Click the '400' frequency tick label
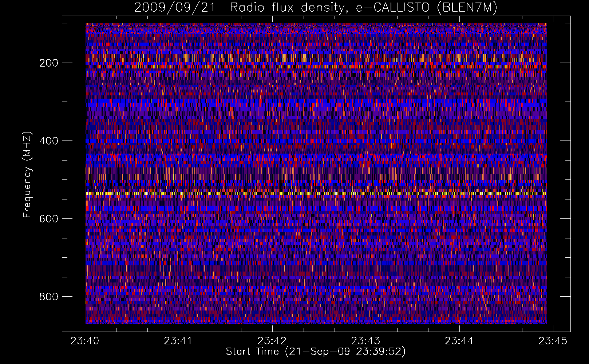Viewport: 589px width, 364px height. [x=49, y=141]
